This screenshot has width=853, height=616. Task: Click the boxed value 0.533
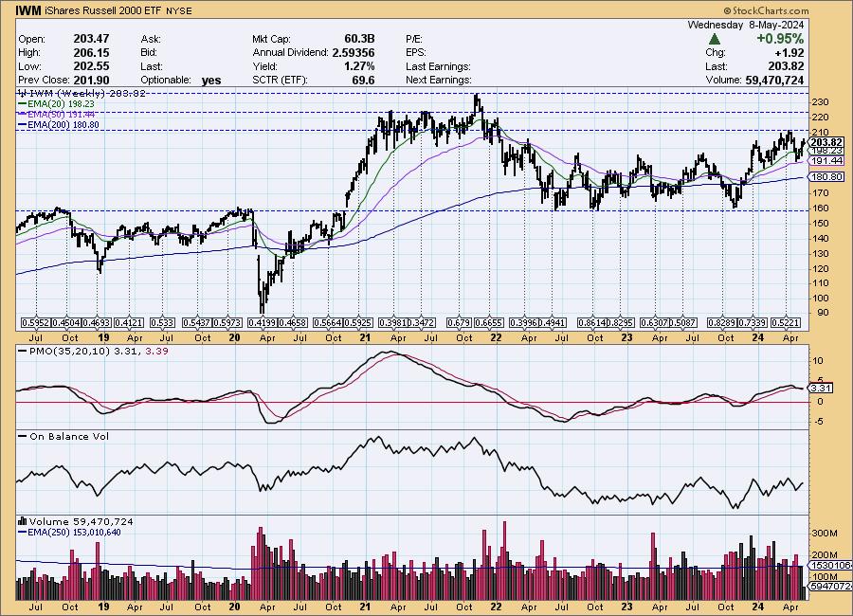click(x=162, y=323)
